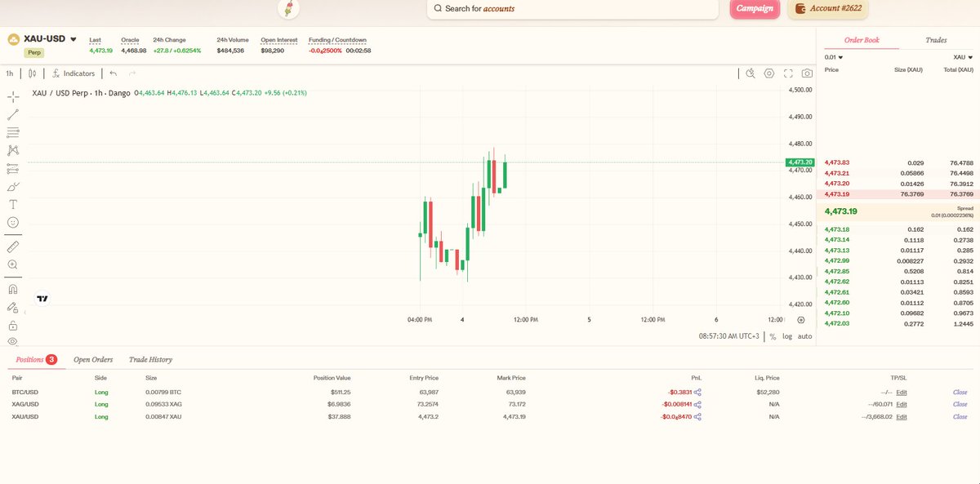Enter fullscreen chart mode

(x=789, y=73)
